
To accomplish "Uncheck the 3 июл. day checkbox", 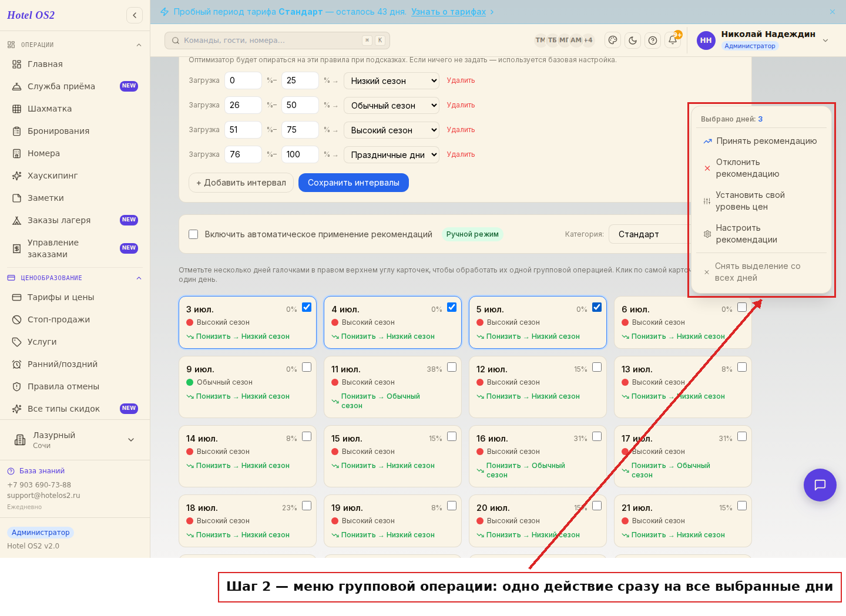I will (307, 307).
